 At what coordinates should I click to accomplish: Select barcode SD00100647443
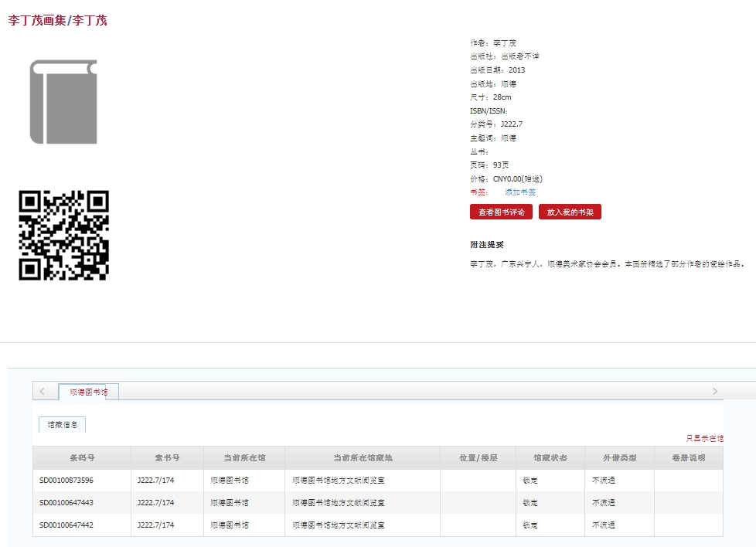pos(66,503)
